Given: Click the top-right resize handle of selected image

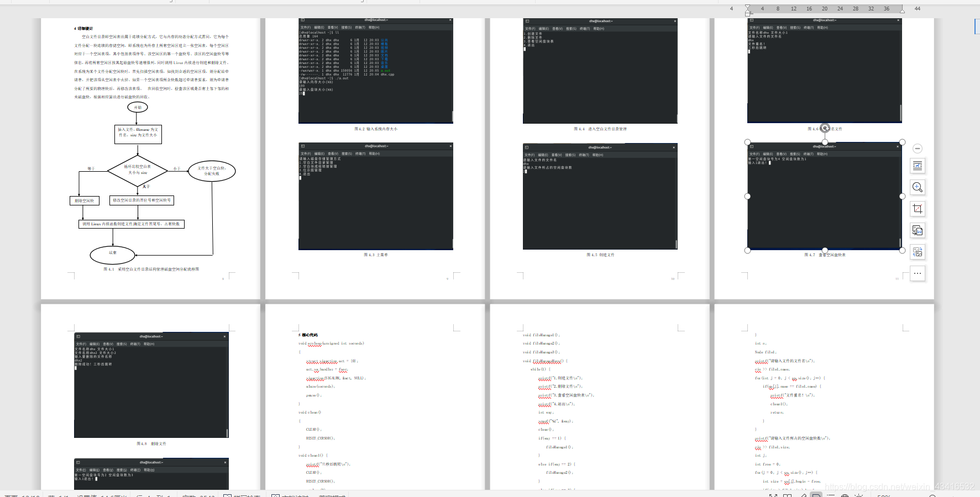Looking at the screenshot, I should click(x=902, y=142).
